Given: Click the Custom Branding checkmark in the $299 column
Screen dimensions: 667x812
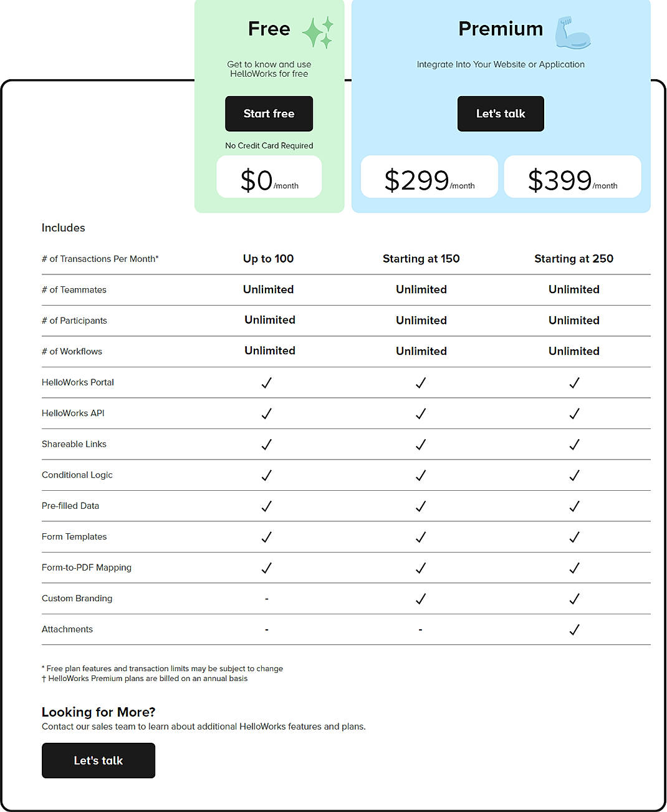Looking at the screenshot, I should 421,599.
